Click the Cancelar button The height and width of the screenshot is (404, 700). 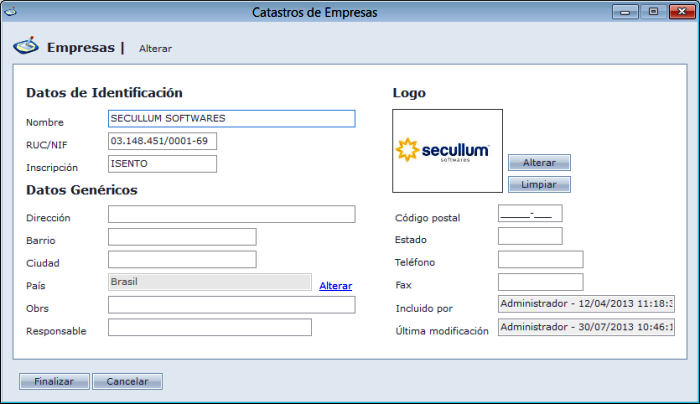[127, 381]
